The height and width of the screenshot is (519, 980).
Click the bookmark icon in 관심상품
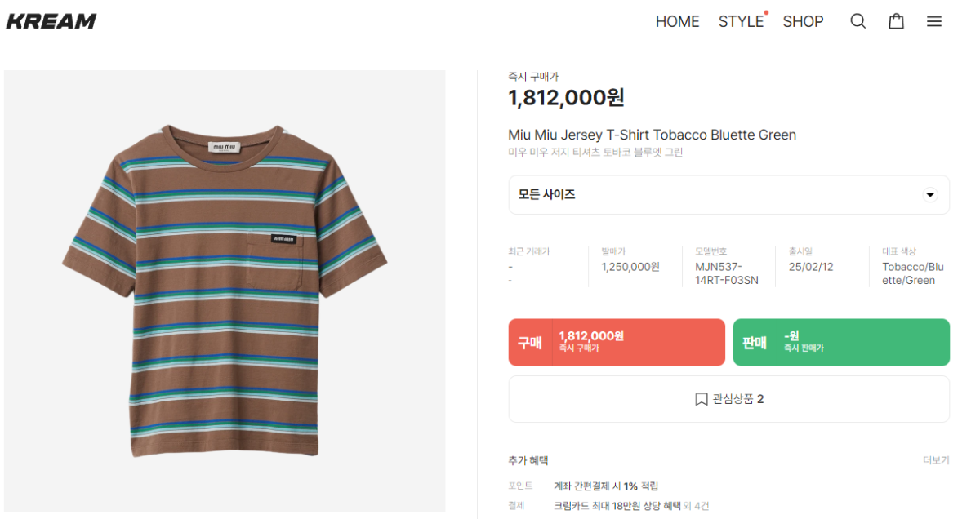[701, 399]
